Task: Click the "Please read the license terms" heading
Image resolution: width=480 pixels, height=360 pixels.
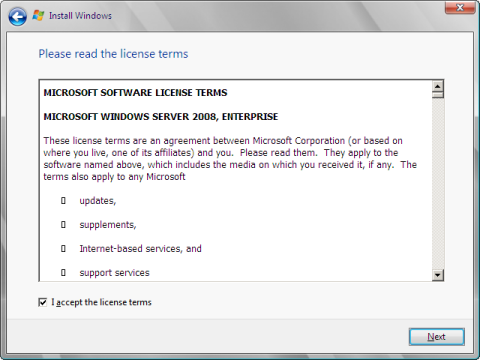Action: click(113, 54)
